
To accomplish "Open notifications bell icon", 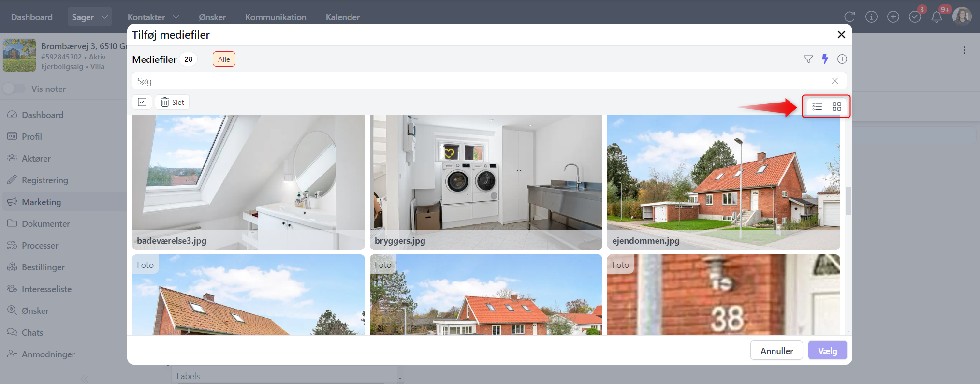I will tap(937, 16).
